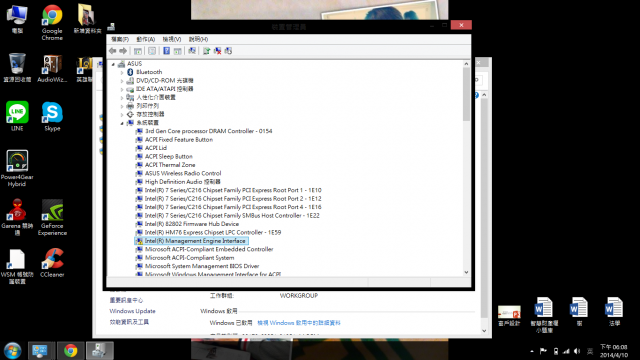Click the Start orb button
The width and height of the screenshot is (640, 360).
tap(12, 351)
